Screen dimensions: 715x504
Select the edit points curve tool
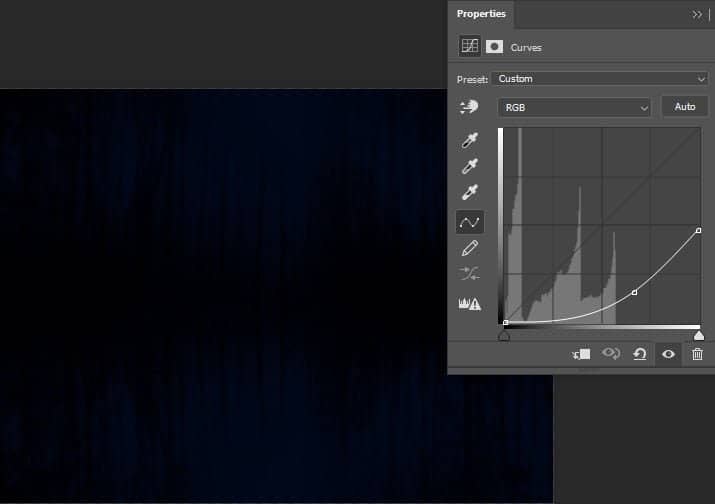point(469,222)
